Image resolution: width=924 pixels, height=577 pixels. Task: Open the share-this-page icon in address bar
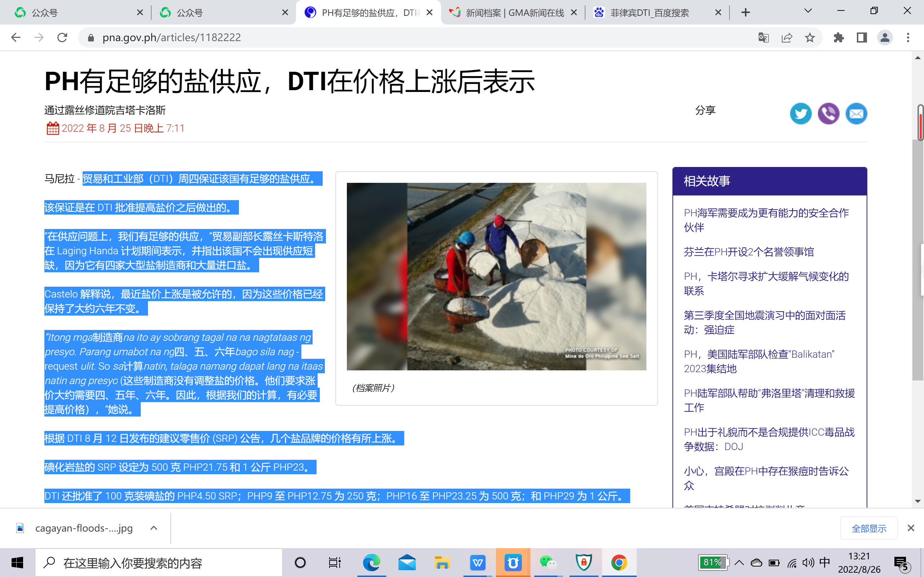click(786, 38)
